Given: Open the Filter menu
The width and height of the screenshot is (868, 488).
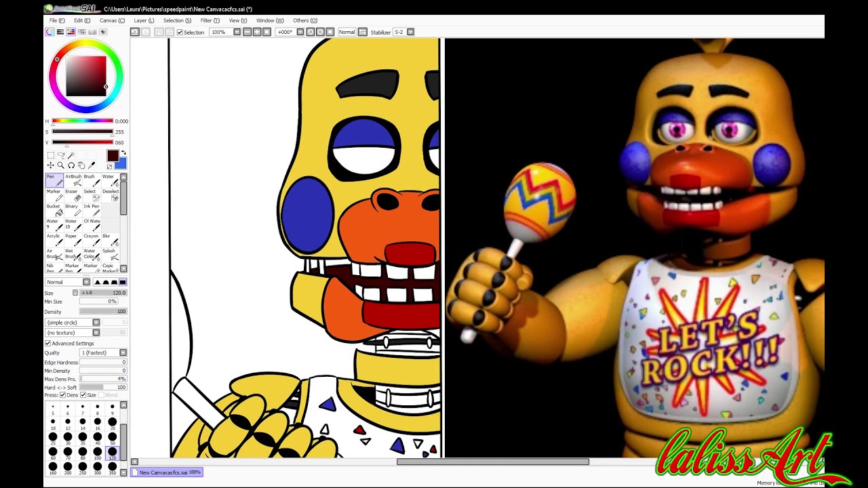Looking at the screenshot, I should pos(210,20).
